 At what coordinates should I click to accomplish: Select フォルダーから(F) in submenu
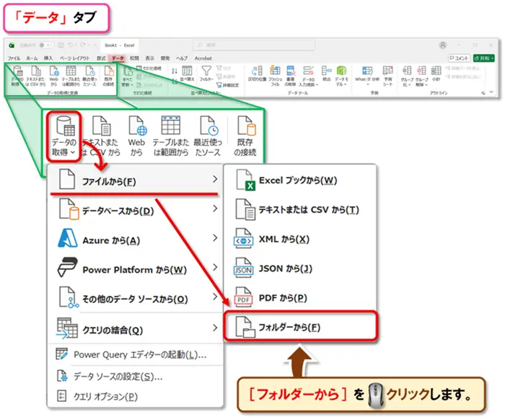(x=300, y=326)
